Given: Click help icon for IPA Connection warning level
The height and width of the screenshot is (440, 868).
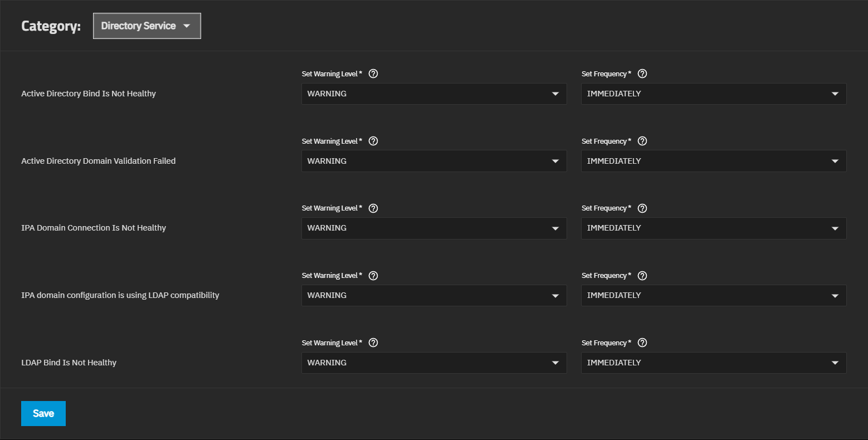Looking at the screenshot, I should (373, 208).
